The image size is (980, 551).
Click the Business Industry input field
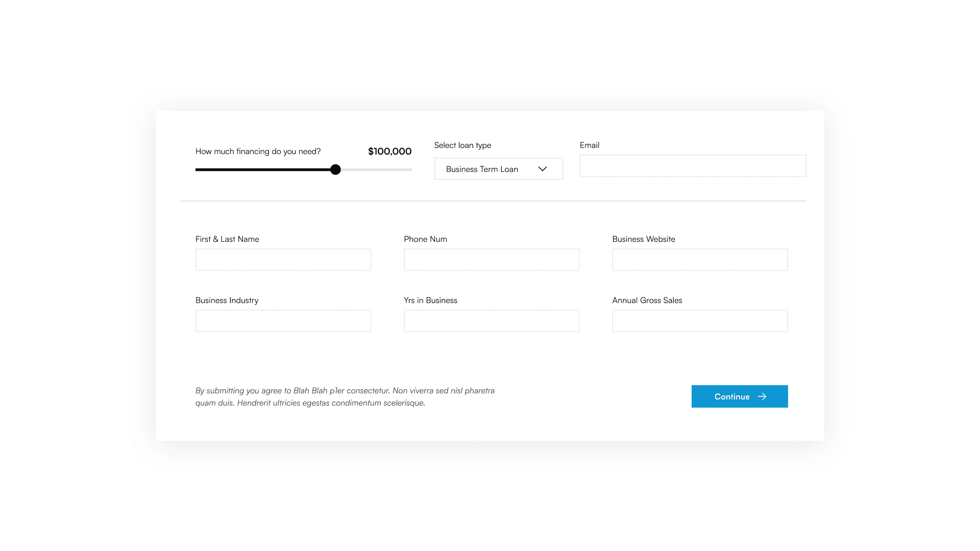click(283, 321)
